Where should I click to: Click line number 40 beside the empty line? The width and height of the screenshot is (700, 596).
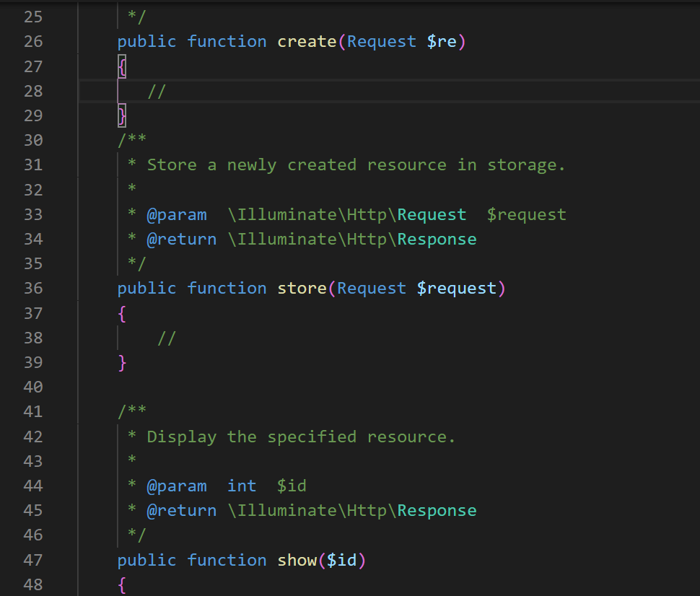[33, 387]
